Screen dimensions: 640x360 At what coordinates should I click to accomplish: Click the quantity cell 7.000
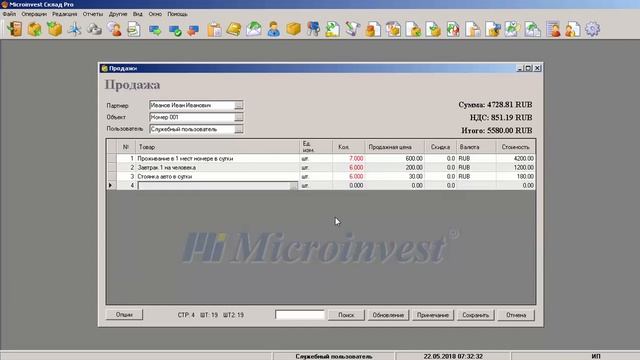coord(348,158)
